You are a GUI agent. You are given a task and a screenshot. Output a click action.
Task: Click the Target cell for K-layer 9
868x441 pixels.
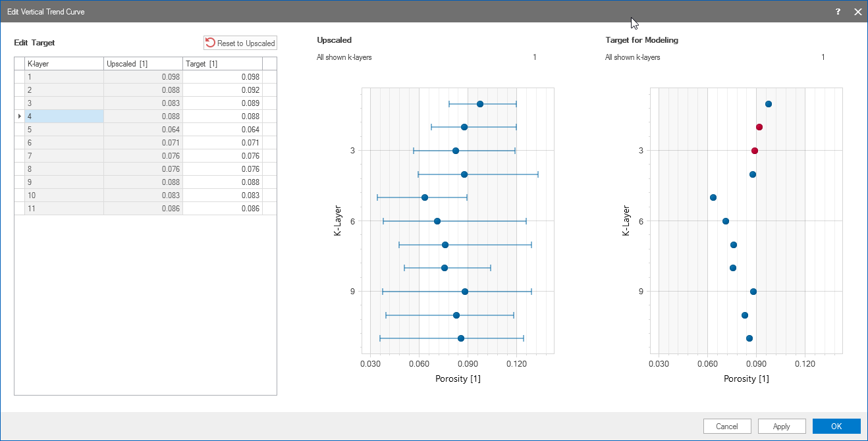(x=223, y=182)
